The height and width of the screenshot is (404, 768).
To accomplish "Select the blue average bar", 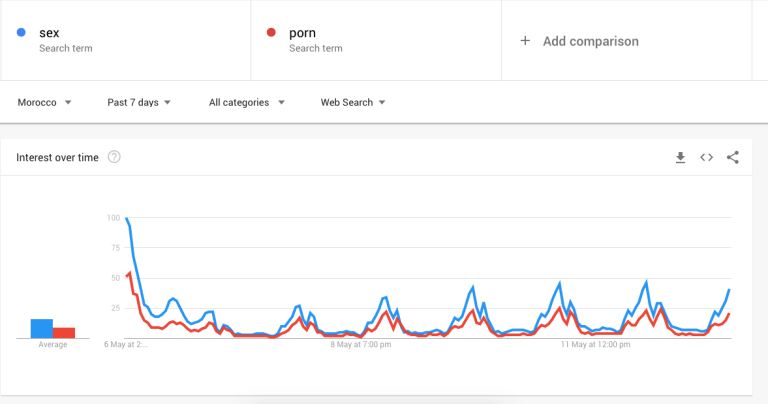I will point(42,329).
